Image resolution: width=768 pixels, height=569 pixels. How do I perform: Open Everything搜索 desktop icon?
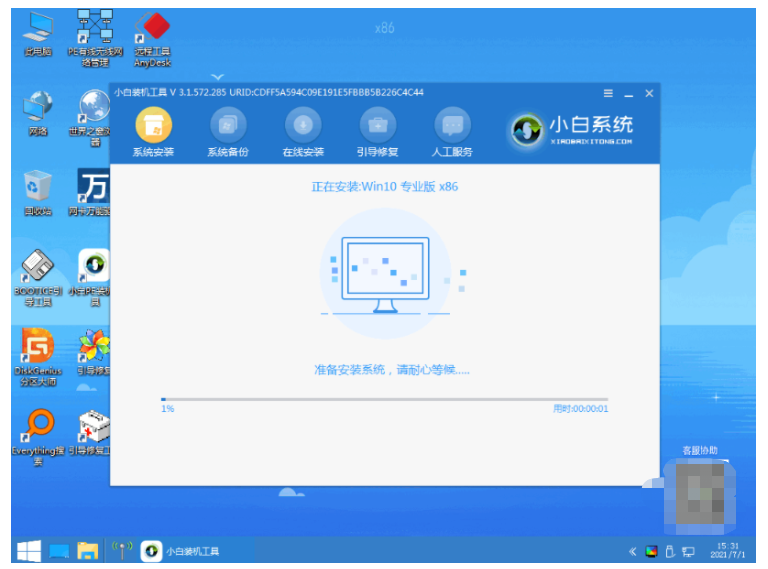click(x=38, y=437)
